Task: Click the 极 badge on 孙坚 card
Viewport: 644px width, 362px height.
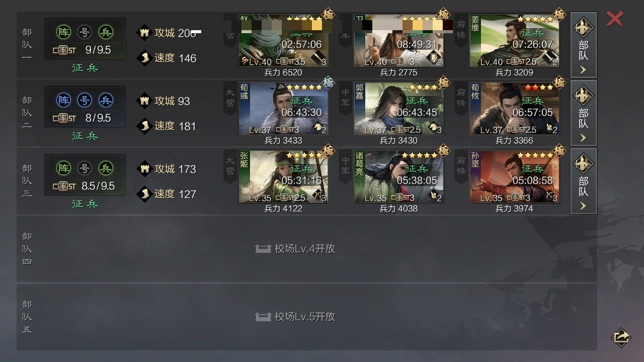Action: [x=559, y=150]
